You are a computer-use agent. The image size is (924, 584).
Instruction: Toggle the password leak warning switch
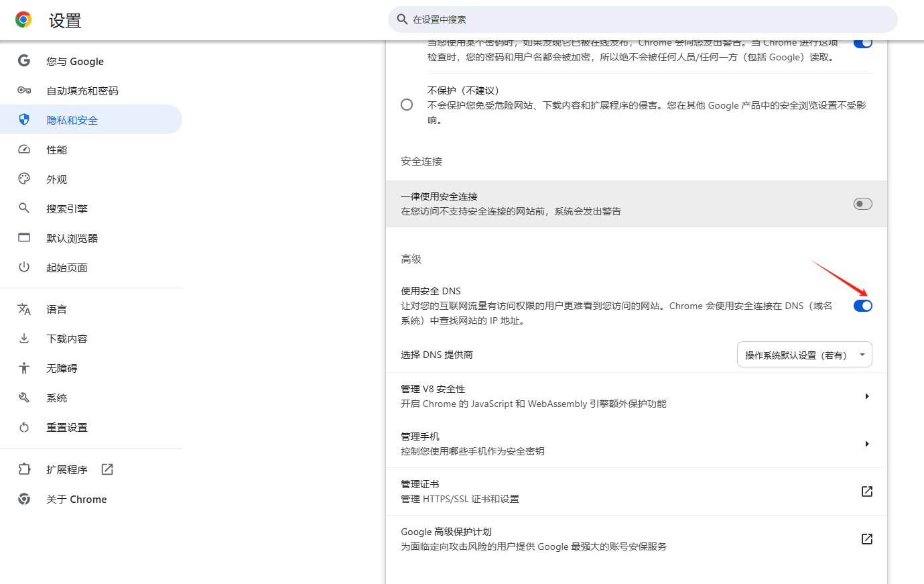coord(863,43)
